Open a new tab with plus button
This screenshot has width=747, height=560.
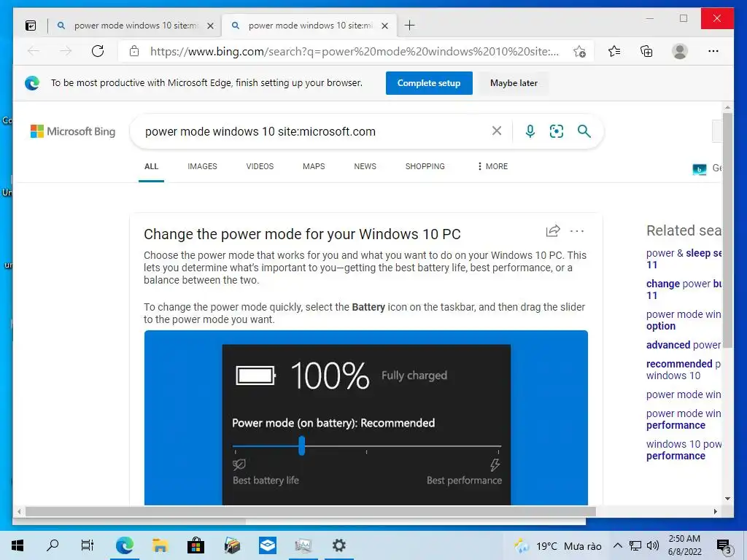410,26
